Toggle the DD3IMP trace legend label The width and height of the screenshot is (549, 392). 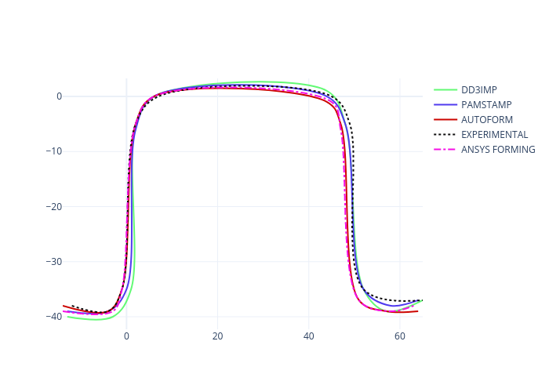pyautogui.click(x=478, y=90)
